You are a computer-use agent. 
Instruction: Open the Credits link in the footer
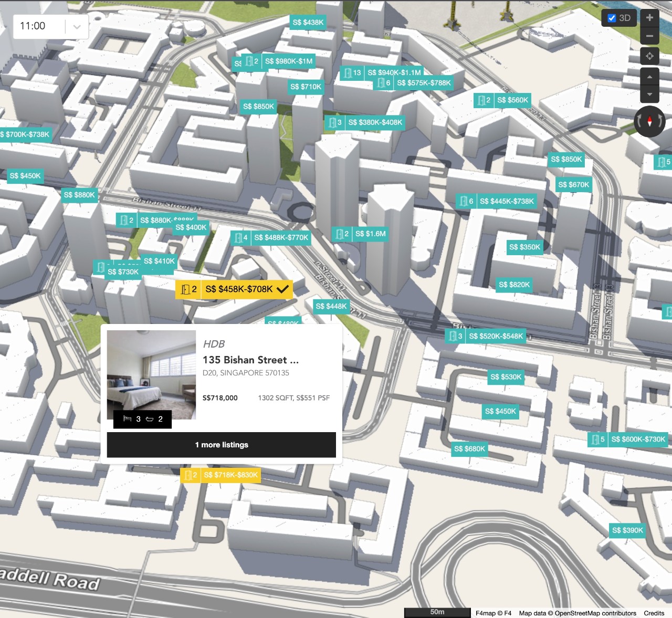pyautogui.click(x=653, y=613)
